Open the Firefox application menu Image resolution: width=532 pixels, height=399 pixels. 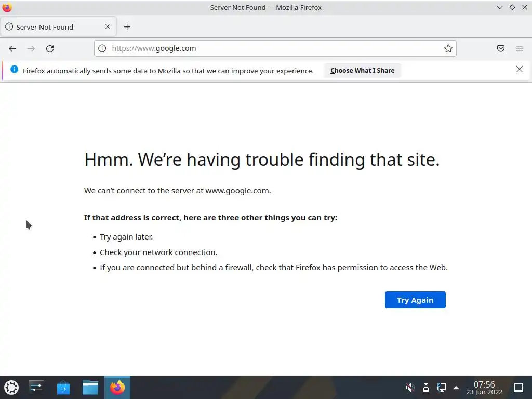[520, 48]
